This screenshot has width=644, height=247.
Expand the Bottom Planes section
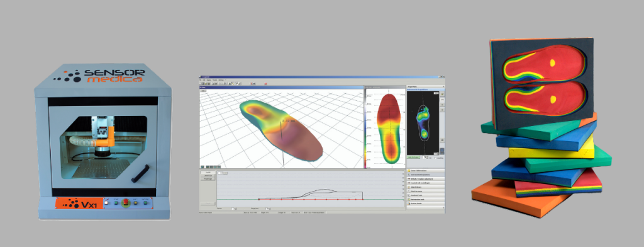[426, 204]
